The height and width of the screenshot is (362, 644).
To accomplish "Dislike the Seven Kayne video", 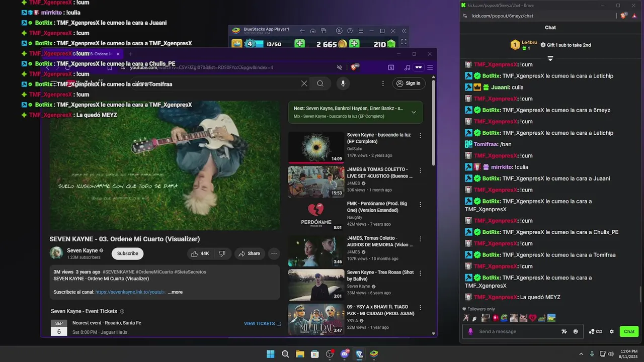I will coord(222,253).
